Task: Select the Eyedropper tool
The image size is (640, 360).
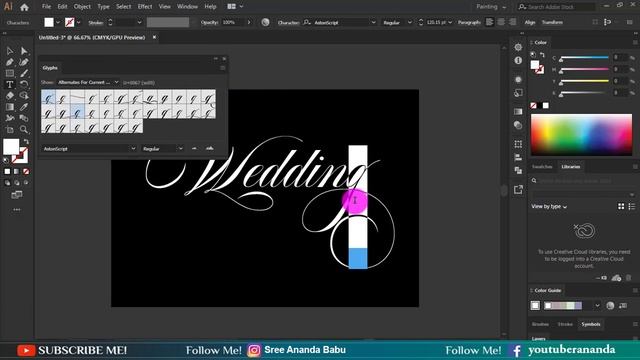Action: click(24, 107)
